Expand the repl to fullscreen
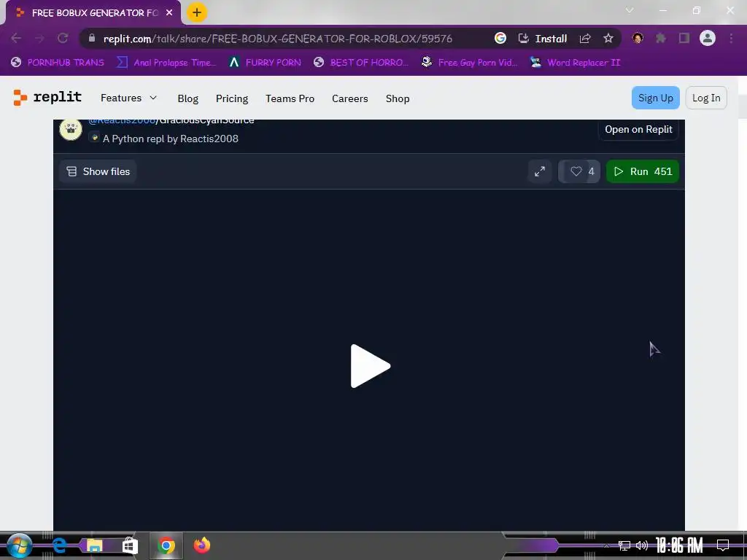Screen dimensions: 747x560 (540, 171)
